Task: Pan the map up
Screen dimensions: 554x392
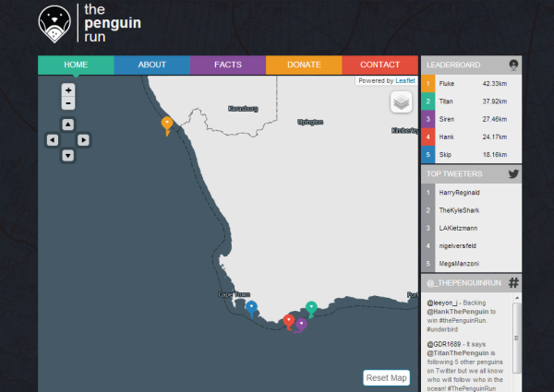Action: (67, 125)
